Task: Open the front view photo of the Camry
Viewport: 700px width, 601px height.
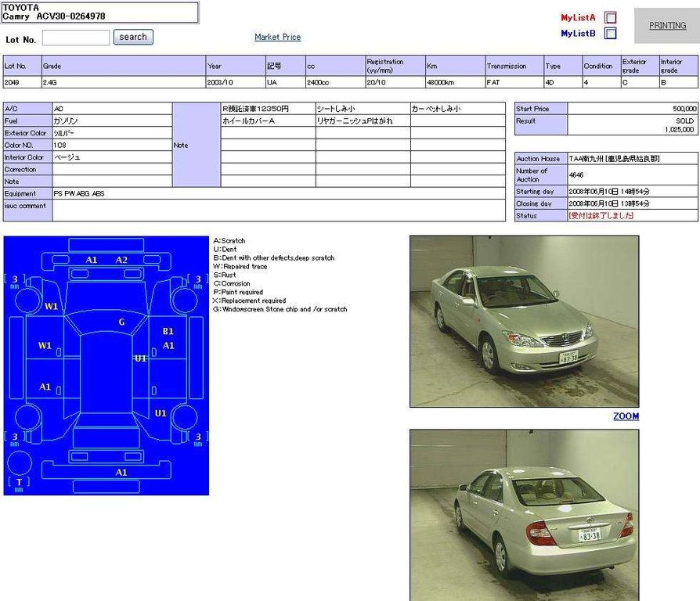Action: pos(524,322)
